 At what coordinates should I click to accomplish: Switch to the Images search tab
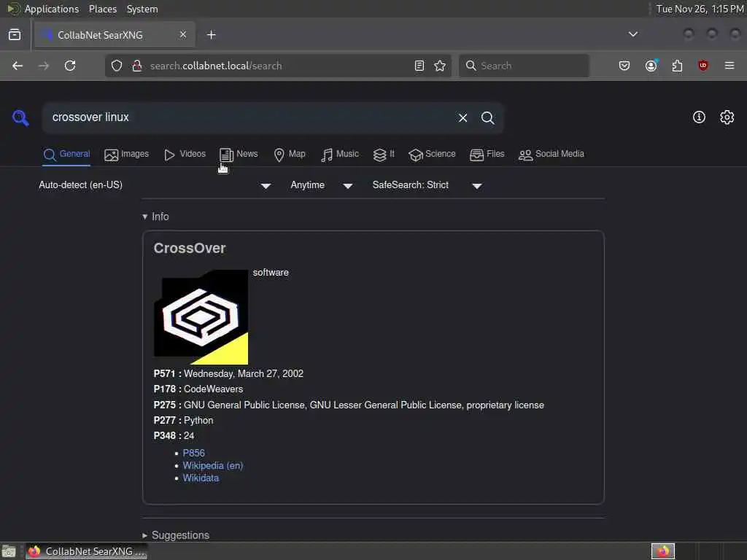click(126, 155)
